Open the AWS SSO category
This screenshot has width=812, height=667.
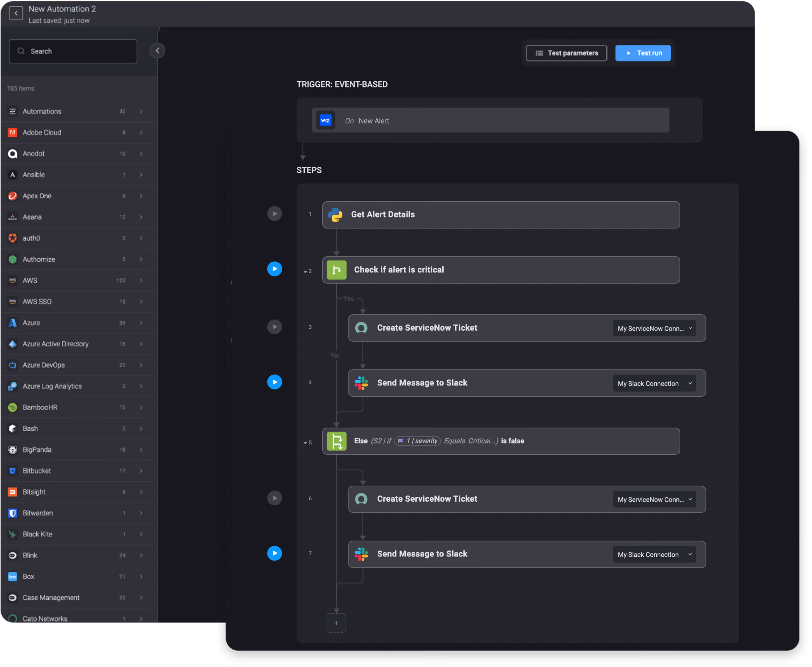[x=77, y=302]
